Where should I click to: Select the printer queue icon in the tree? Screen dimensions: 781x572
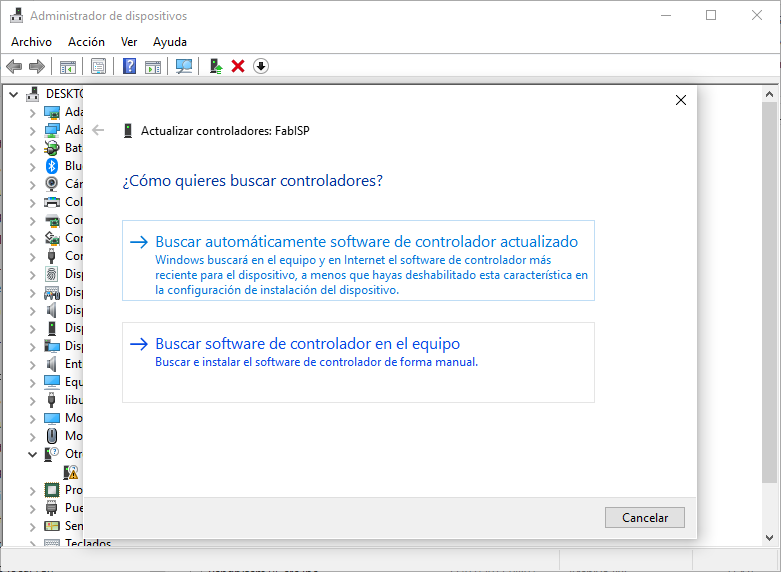pos(52,202)
